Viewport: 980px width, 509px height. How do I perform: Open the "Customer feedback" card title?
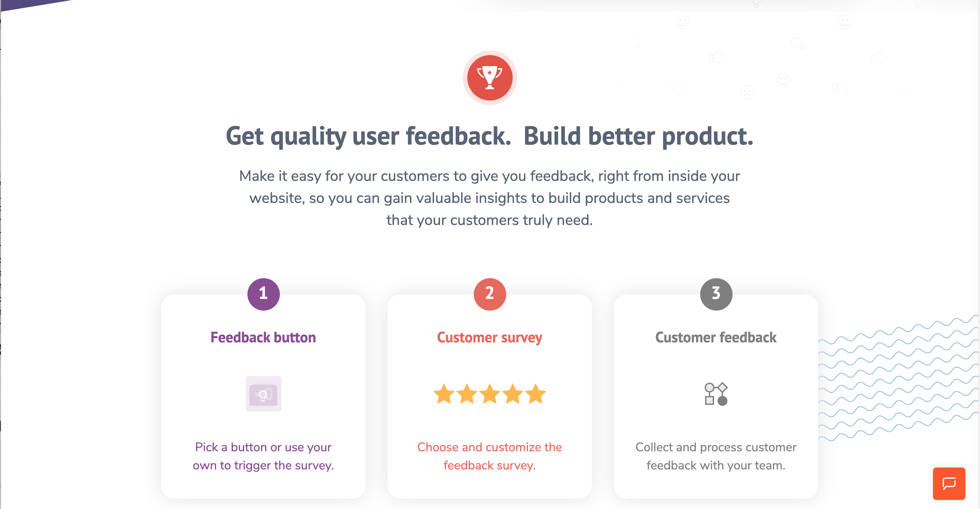coord(716,337)
